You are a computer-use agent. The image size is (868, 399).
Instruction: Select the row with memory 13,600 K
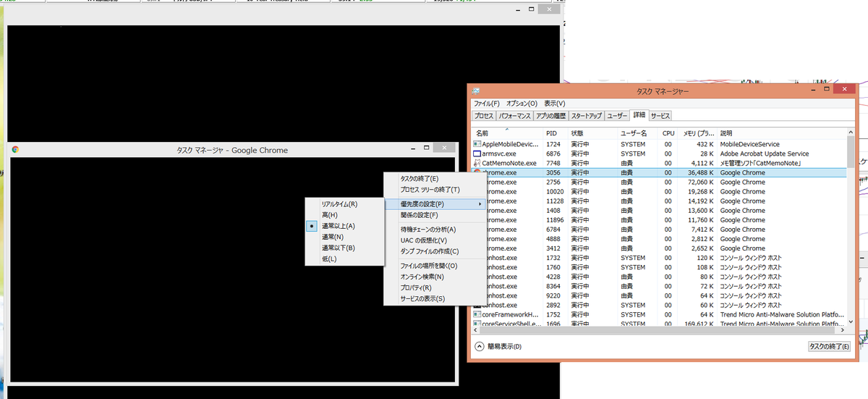pyautogui.click(x=659, y=210)
